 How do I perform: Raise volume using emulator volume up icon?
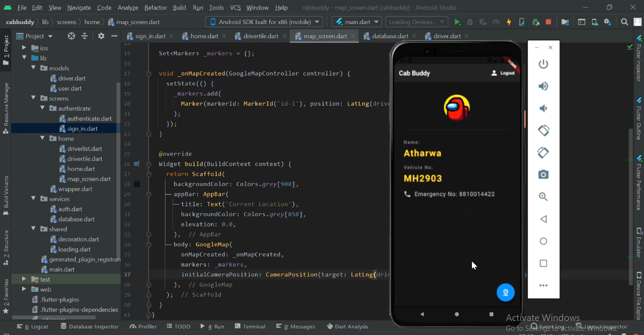point(544,86)
